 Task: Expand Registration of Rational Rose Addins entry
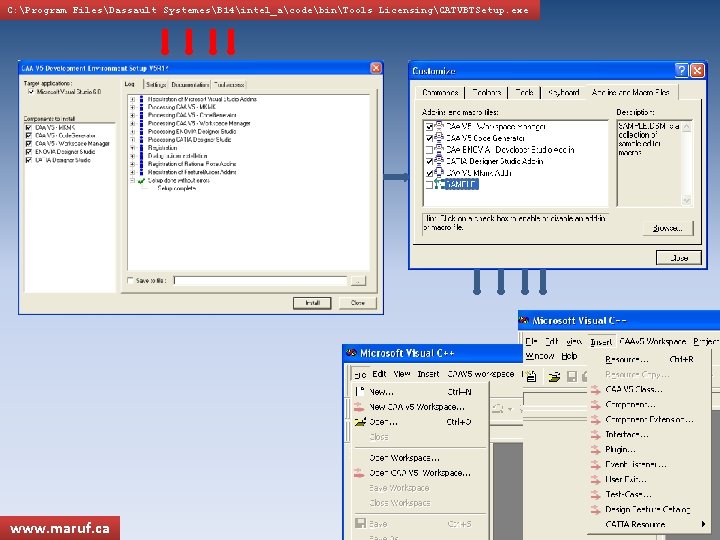[133, 164]
